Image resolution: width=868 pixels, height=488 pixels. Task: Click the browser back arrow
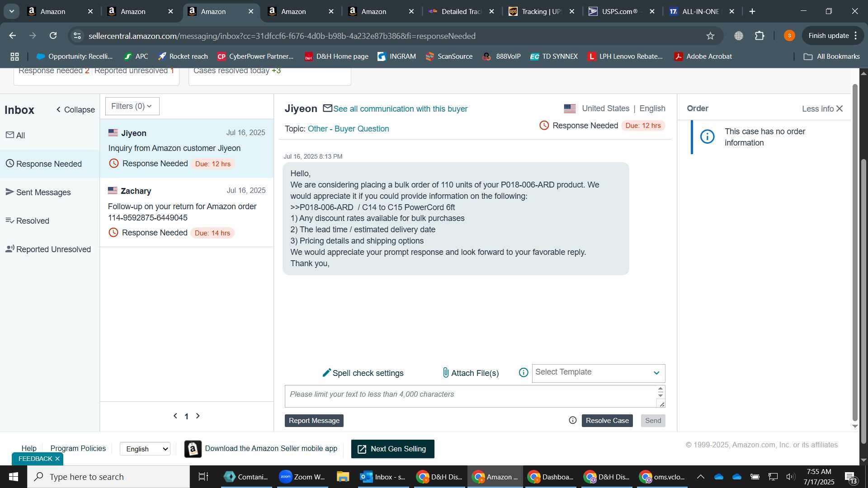(x=12, y=36)
